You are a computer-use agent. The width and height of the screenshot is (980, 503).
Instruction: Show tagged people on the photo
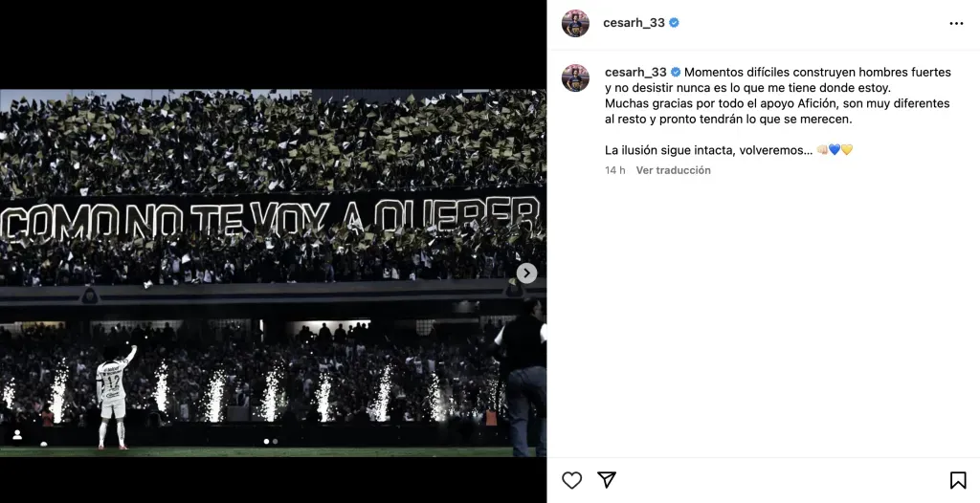(17, 435)
